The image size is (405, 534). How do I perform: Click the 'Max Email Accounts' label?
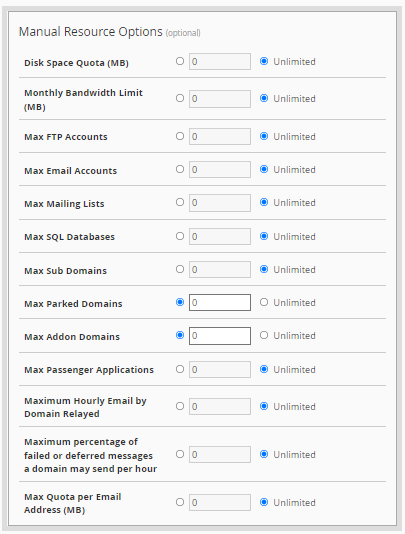71,171
